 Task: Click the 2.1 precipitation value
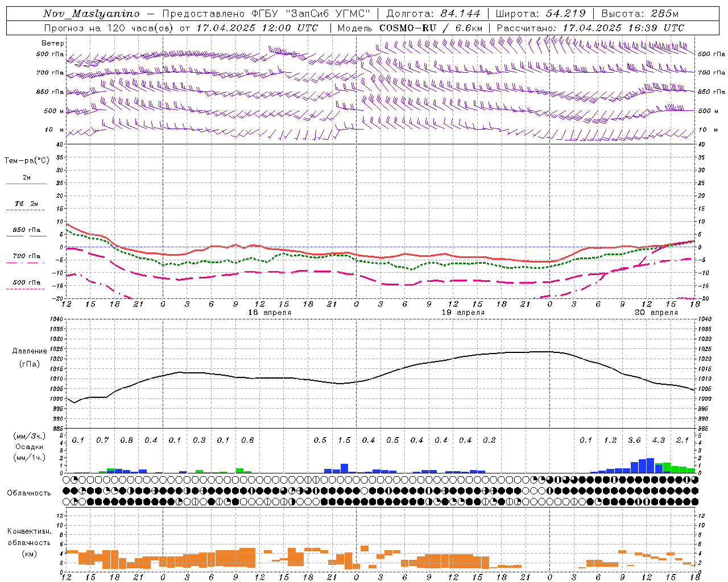tap(682, 440)
